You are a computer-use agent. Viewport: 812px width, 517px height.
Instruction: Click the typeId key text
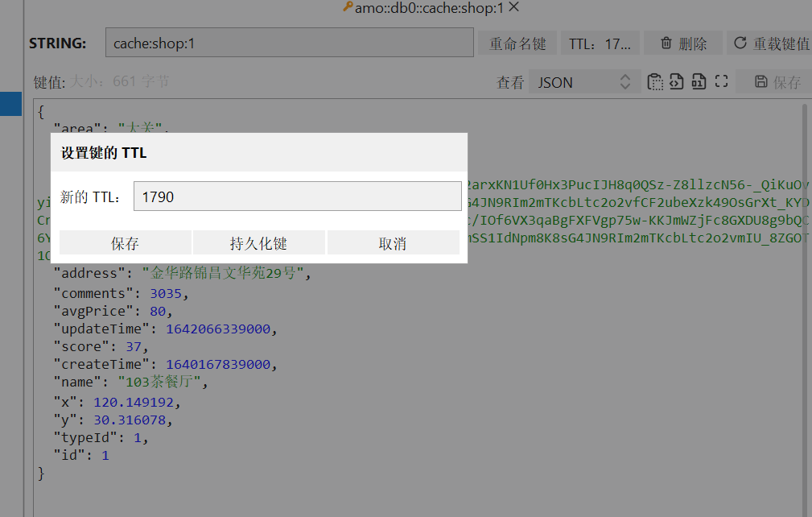pos(85,438)
